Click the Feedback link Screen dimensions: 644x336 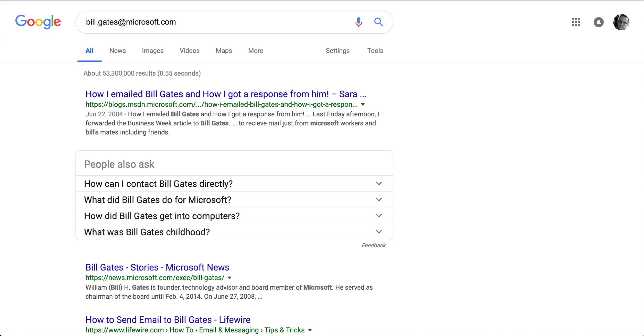tap(374, 245)
